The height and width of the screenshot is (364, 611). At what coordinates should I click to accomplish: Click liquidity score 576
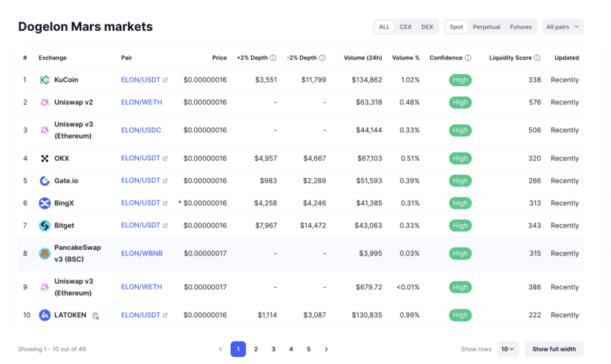(x=535, y=102)
